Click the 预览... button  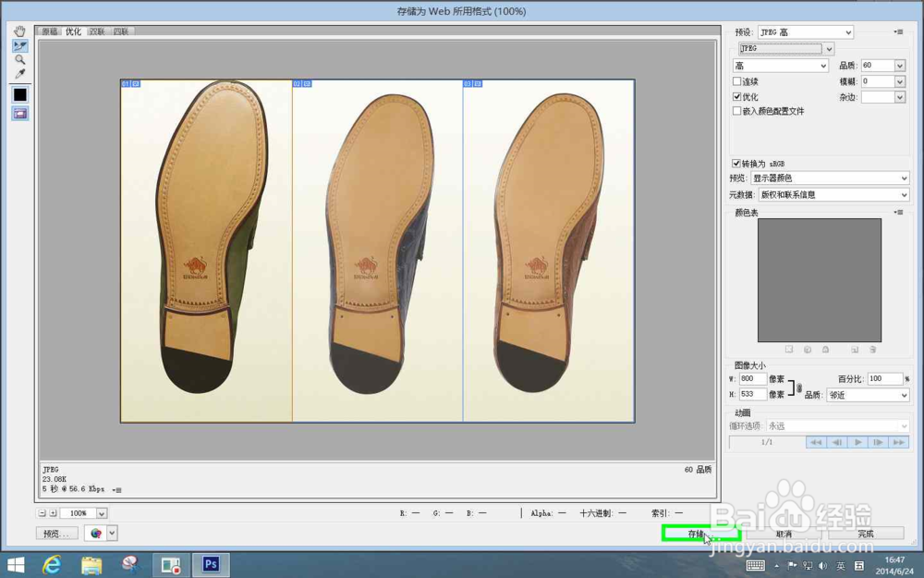click(56, 534)
